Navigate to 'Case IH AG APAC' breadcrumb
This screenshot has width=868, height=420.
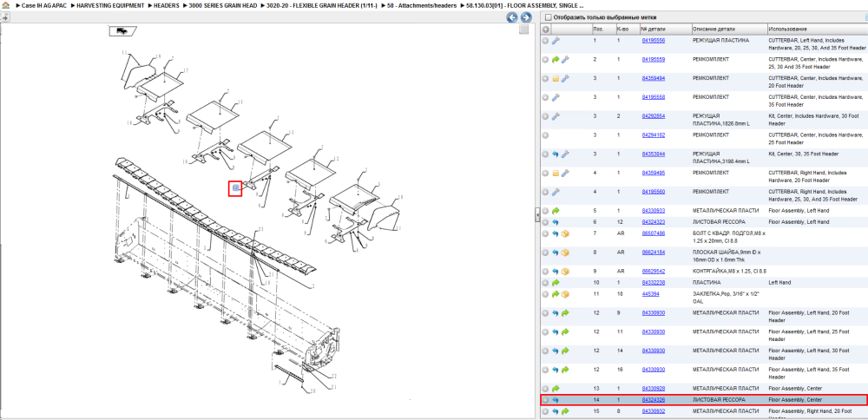[43, 5]
